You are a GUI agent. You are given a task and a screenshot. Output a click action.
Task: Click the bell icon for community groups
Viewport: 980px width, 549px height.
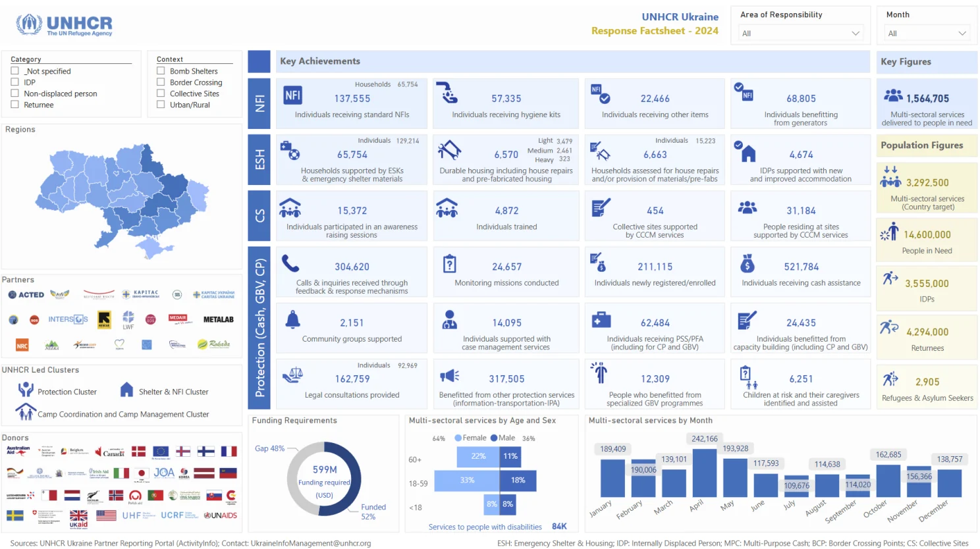coord(293,320)
